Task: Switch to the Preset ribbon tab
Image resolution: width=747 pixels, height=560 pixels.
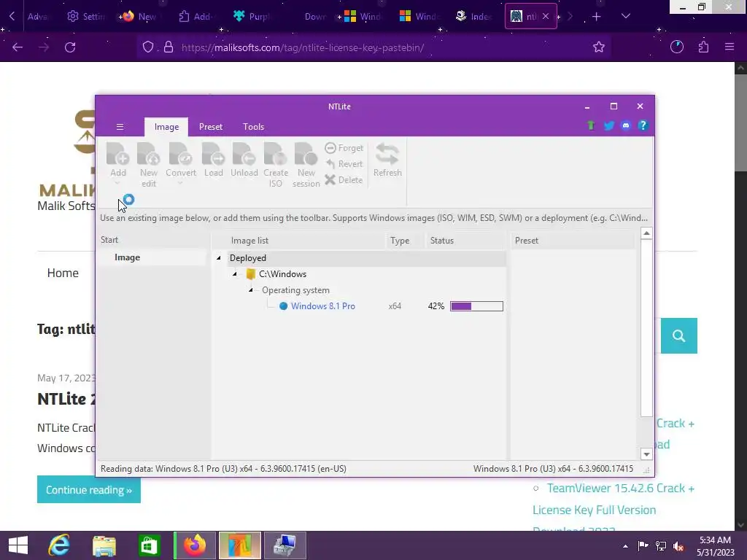Action: pyautogui.click(x=211, y=127)
